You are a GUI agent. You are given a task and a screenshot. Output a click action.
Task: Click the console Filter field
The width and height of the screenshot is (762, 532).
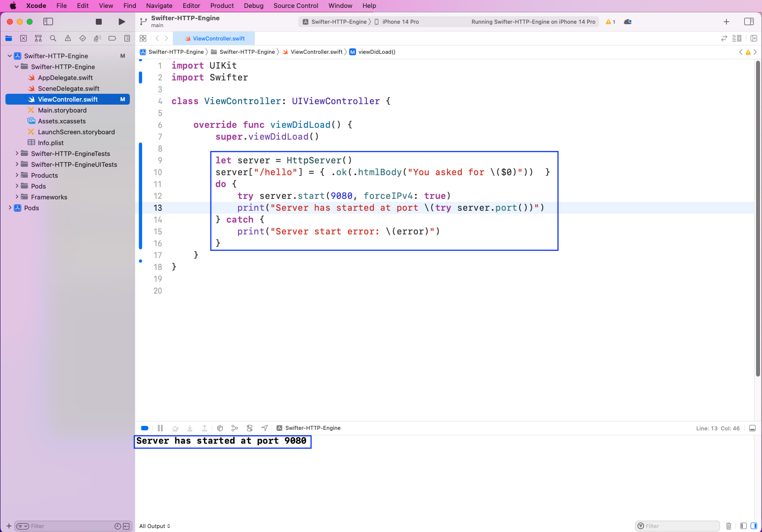point(677,526)
